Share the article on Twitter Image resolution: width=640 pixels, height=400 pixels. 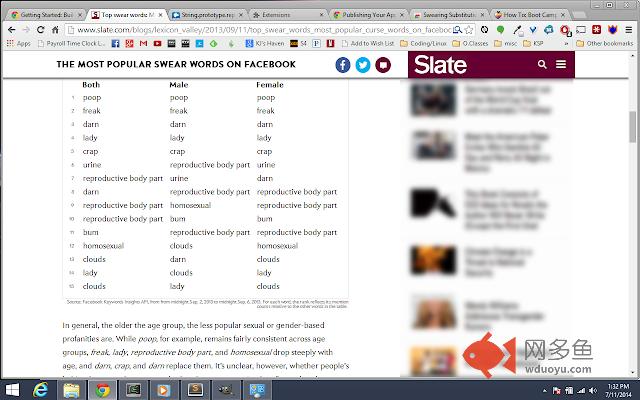pos(363,65)
